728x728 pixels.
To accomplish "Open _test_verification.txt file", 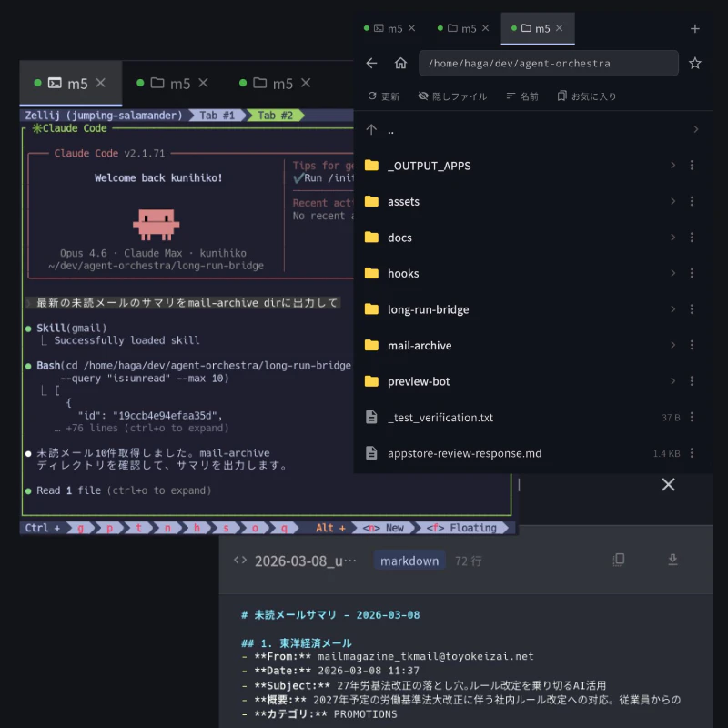I will pyautogui.click(x=533, y=418).
